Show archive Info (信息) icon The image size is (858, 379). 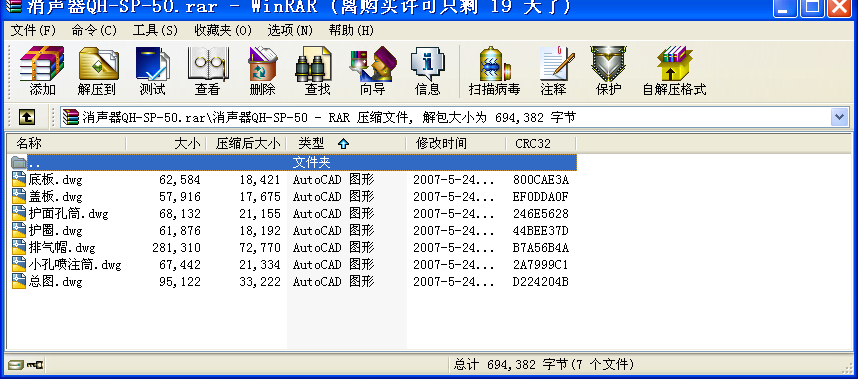coord(427,71)
